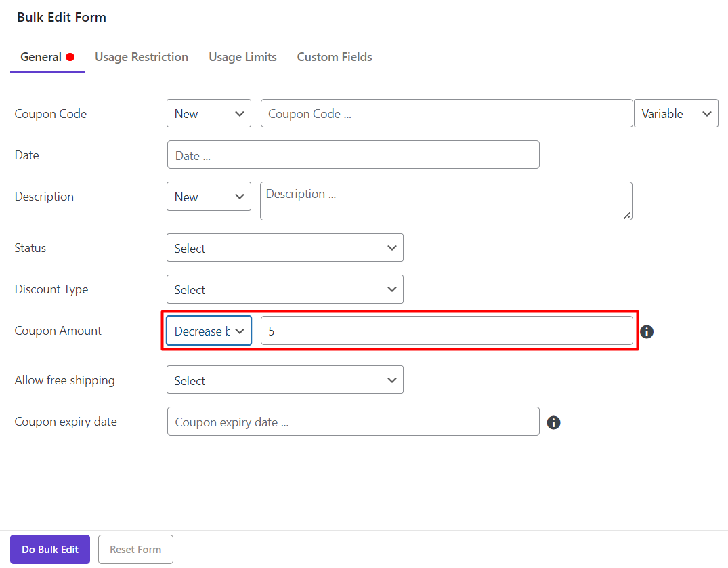Open the Description 'New' operator dropdown
The width and height of the screenshot is (728, 568).
tap(209, 197)
